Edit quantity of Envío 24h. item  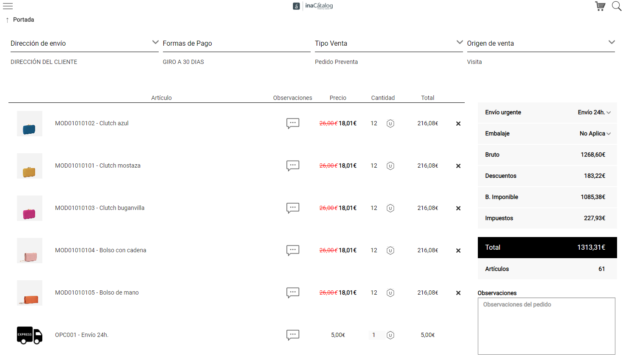[x=374, y=335]
